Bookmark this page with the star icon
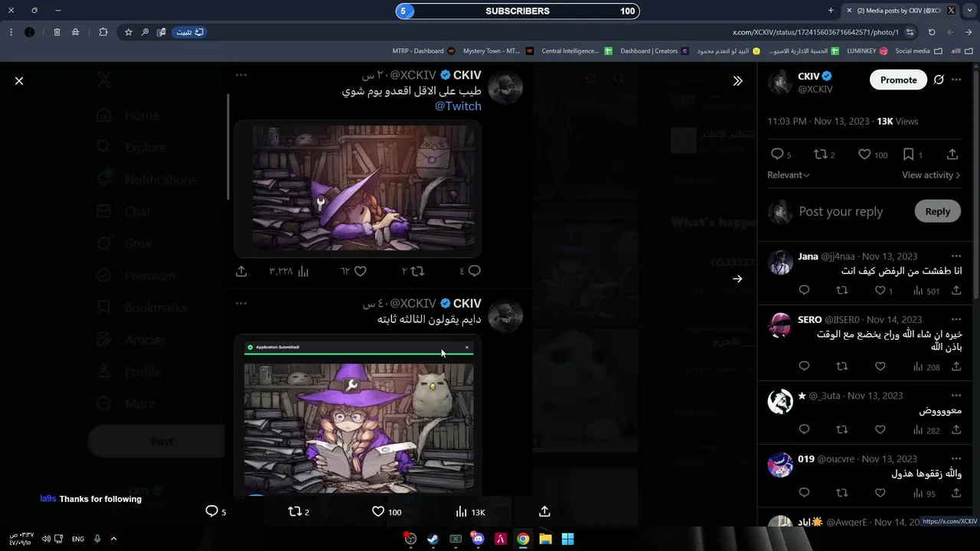The width and height of the screenshot is (980, 551). coord(129,32)
